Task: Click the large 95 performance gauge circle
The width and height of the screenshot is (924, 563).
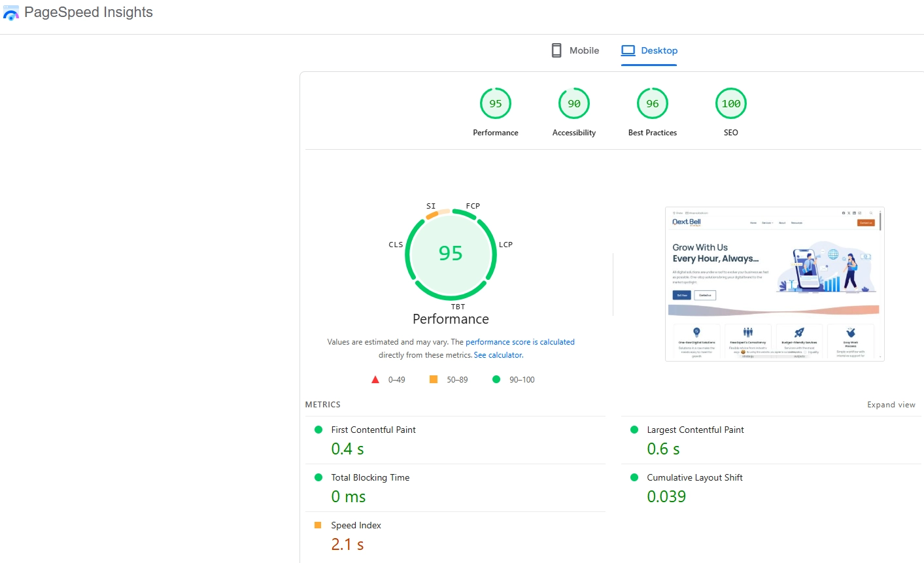Action: pyautogui.click(x=451, y=254)
